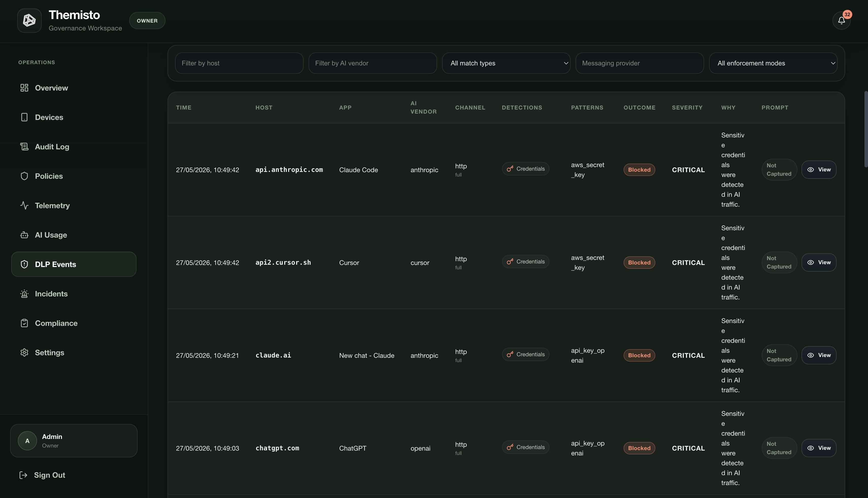The height and width of the screenshot is (498, 868).
Task: Click Not Captured badge in claude.ai row
Action: coord(779,355)
